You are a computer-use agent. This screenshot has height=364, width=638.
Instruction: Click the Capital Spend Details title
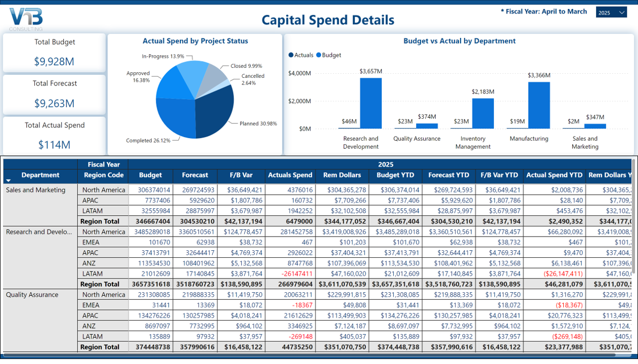click(x=328, y=20)
